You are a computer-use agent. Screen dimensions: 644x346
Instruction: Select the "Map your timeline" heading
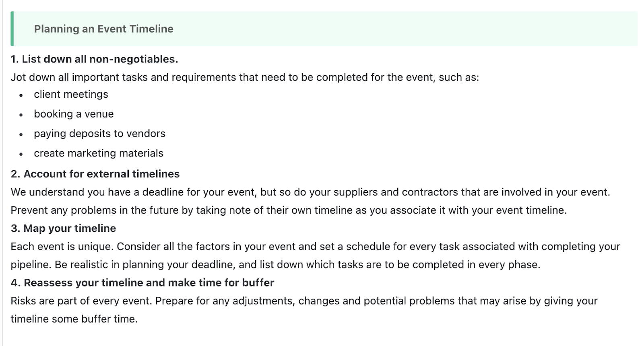pos(63,229)
